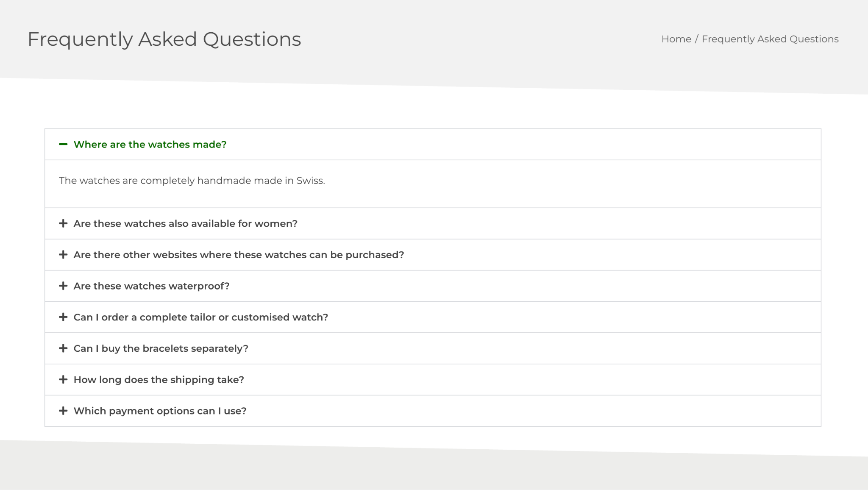The image size is (868, 490).
Task: Open 'Can I buy the bracelets separately?' title
Action: coord(161,348)
